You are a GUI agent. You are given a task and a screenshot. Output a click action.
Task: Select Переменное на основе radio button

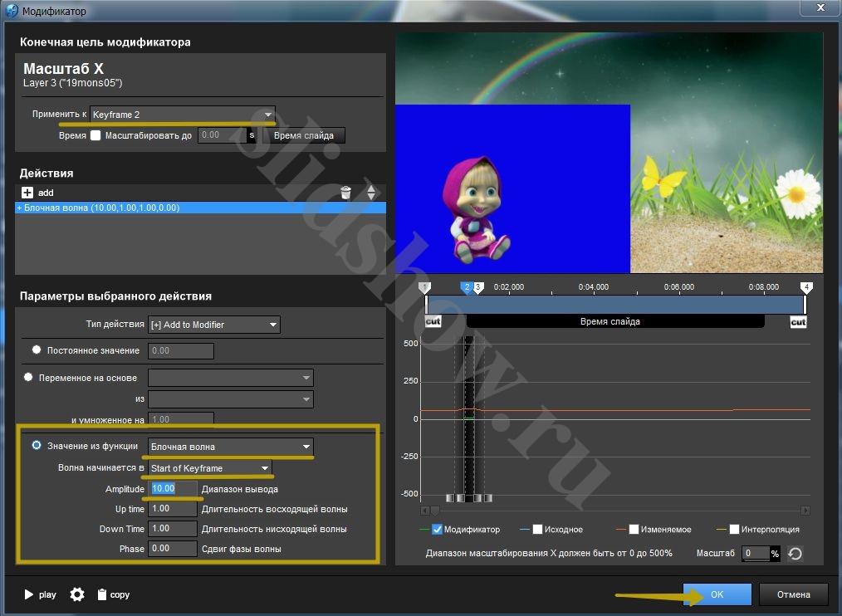[28, 377]
